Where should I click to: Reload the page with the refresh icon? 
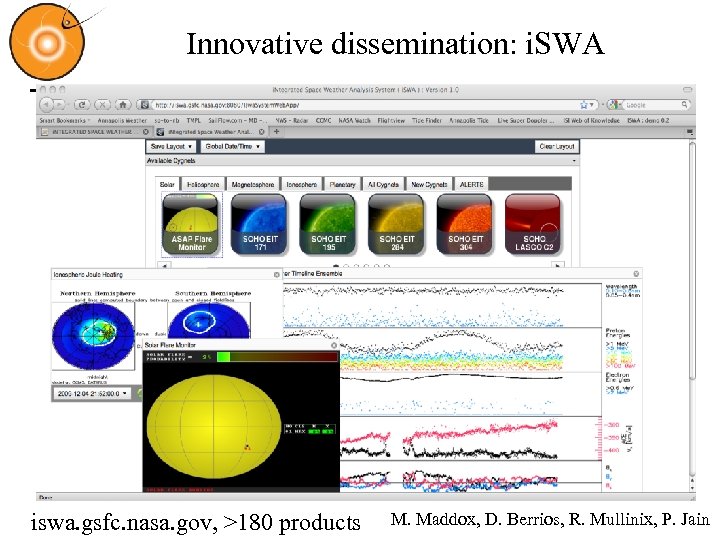pos(82,105)
